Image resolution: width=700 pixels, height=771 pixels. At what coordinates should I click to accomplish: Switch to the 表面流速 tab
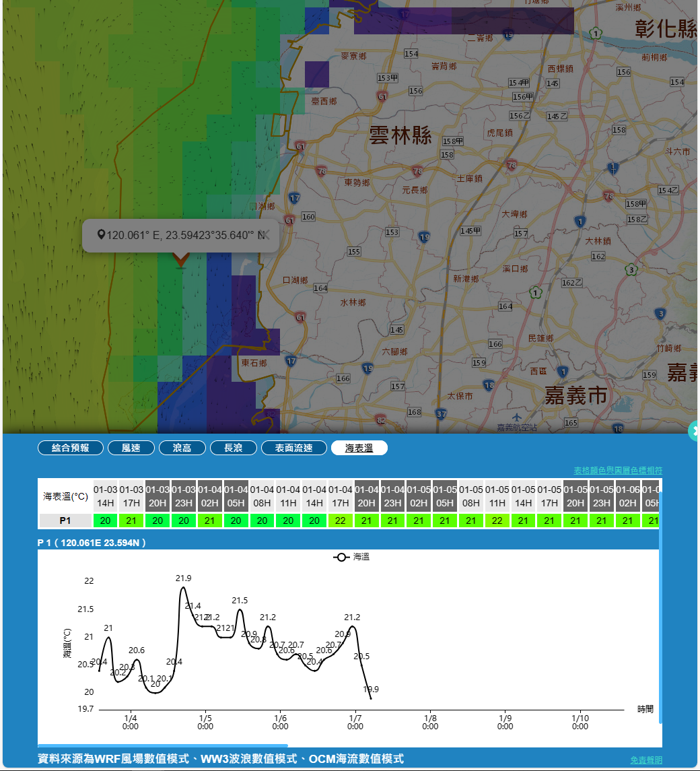(294, 448)
